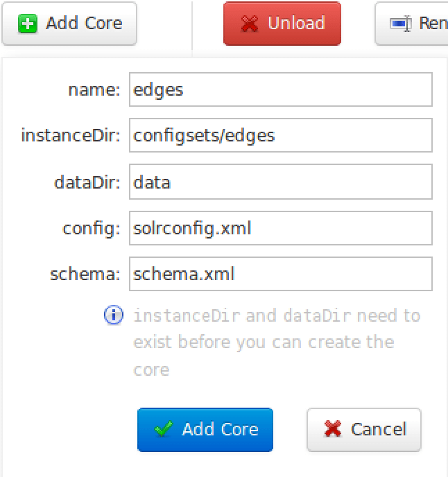Click the "name:" field label
The image size is (448, 477).
click(94, 90)
